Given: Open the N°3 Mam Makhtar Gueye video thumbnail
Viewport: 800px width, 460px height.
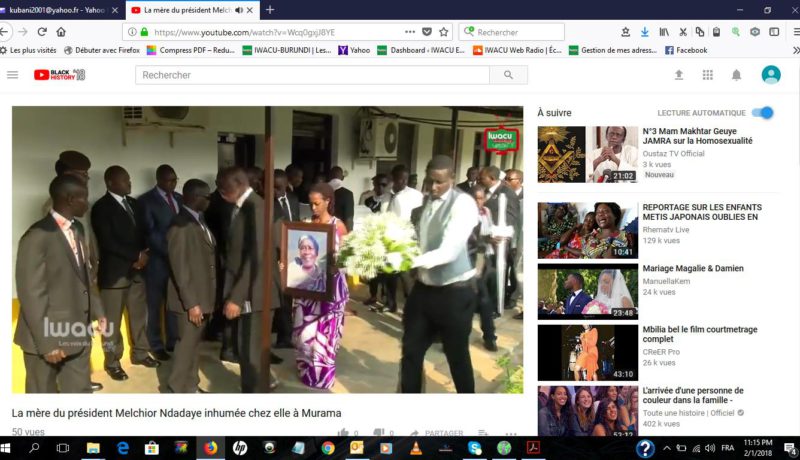Looking at the screenshot, I should click(x=588, y=155).
